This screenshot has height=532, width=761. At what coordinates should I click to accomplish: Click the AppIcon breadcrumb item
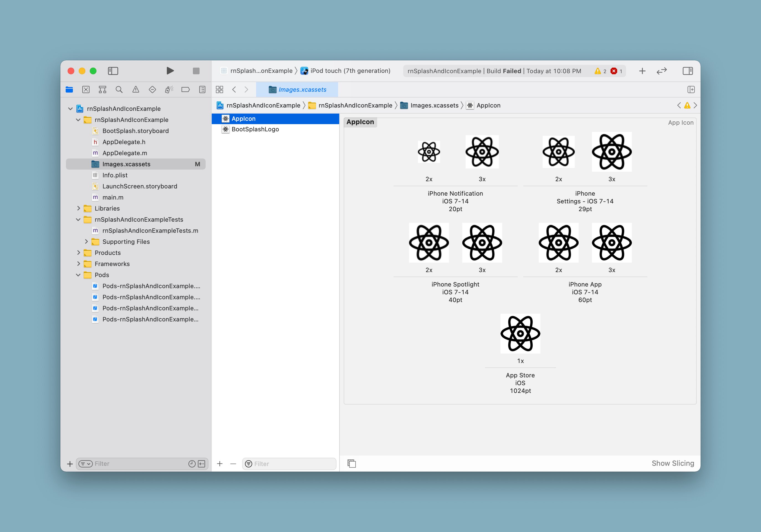484,105
